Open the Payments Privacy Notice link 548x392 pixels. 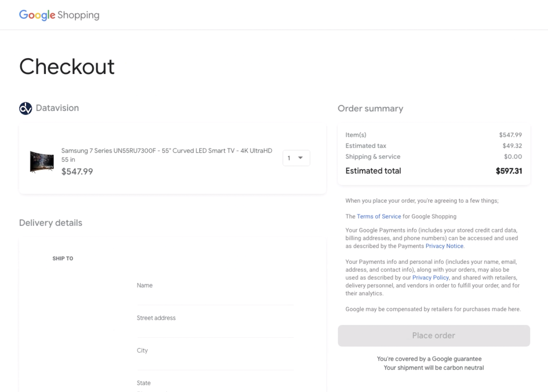pos(444,246)
